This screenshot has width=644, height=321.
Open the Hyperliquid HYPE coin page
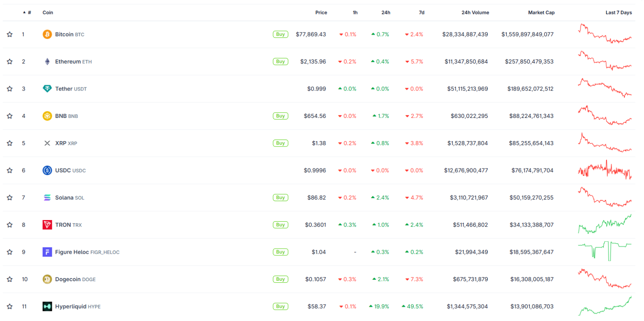(x=78, y=307)
